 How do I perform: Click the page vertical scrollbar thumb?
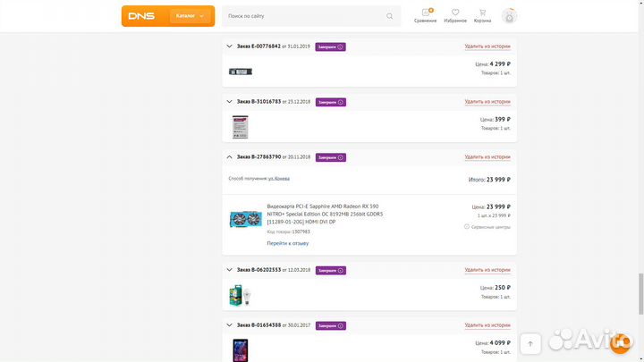(640, 294)
